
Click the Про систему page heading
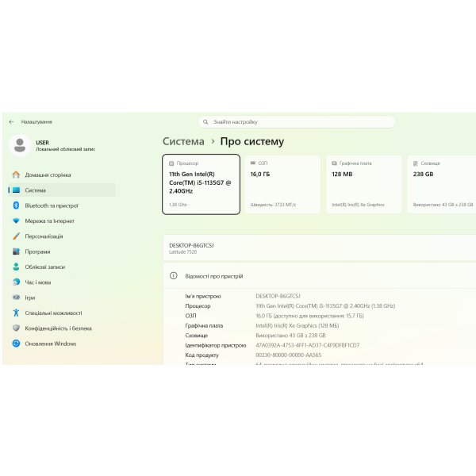[x=252, y=141]
